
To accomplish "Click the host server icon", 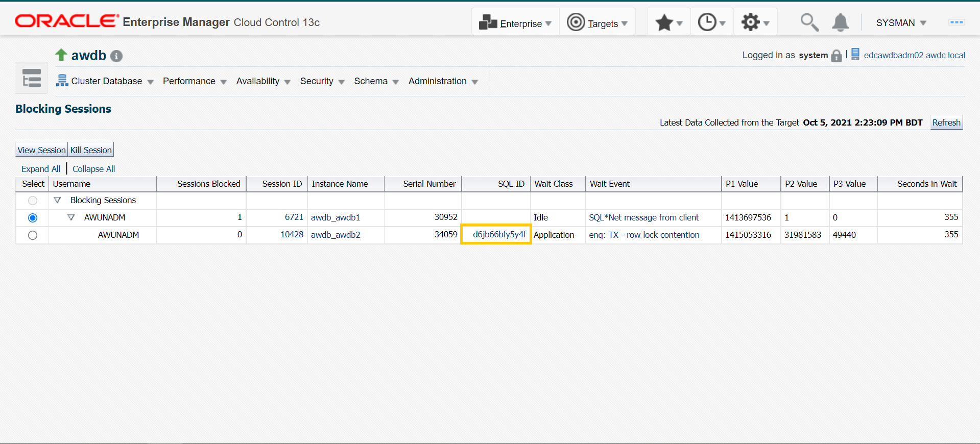I will [855, 54].
